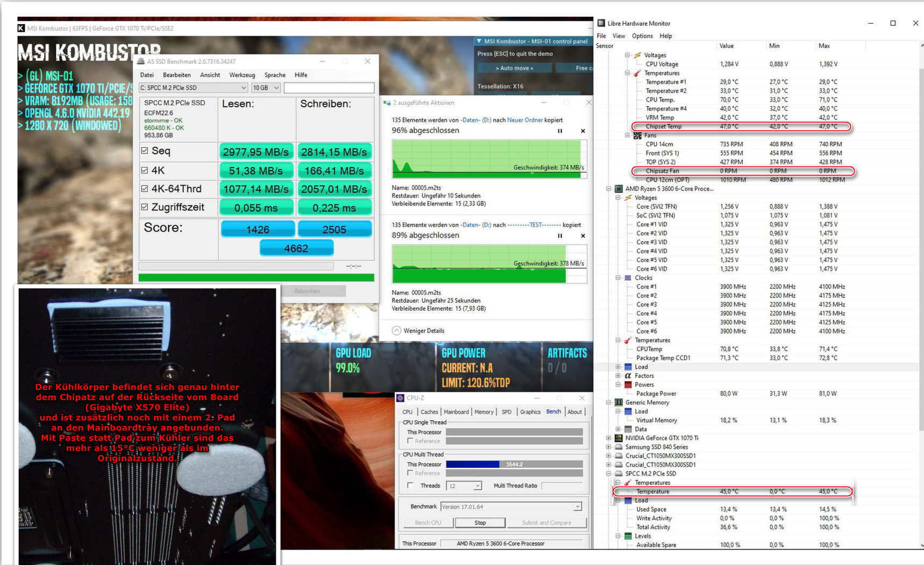Cancel the Neuer Ordner copy operation
This screenshot has height=565, width=924.
pyautogui.click(x=583, y=131)
